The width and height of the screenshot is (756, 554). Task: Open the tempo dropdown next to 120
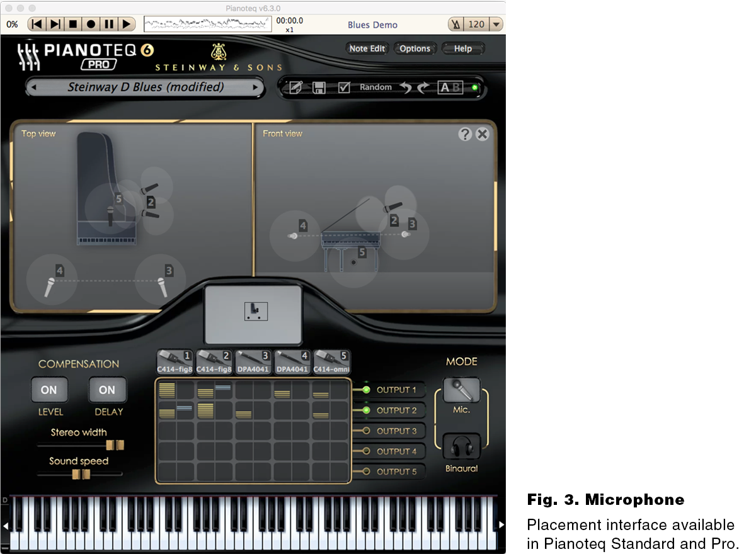click(x=498, y=24)
